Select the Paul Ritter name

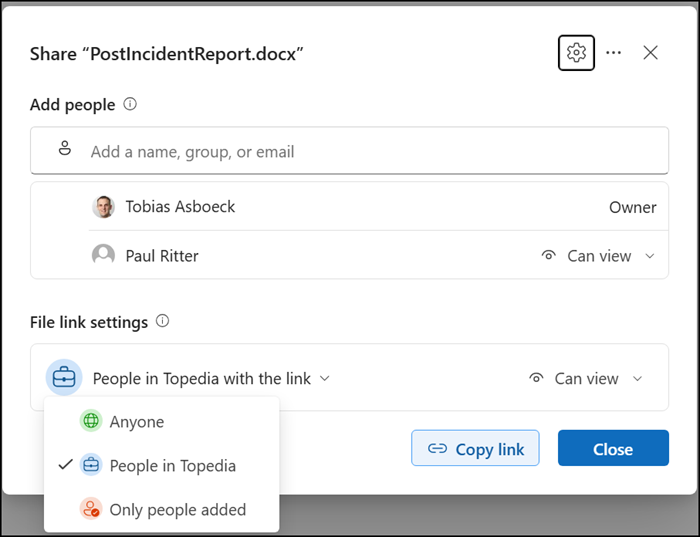pyautogui.click(x=162, y=256)
